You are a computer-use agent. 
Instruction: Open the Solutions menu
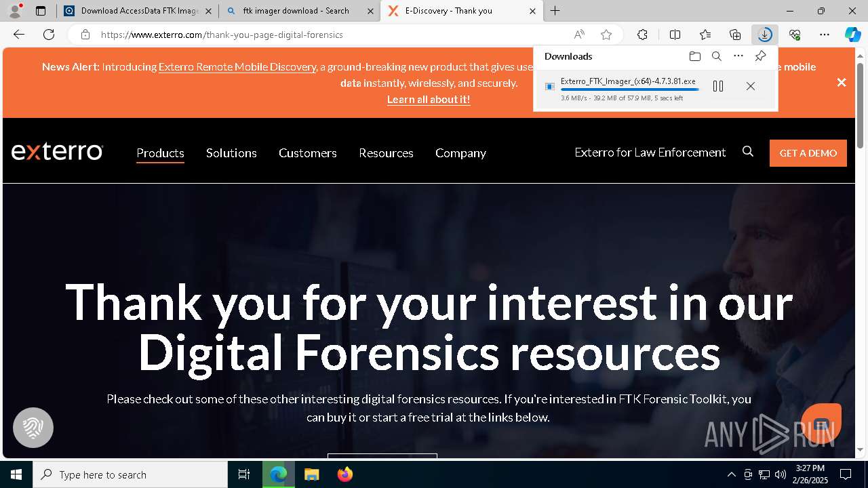tap(231, 153)
